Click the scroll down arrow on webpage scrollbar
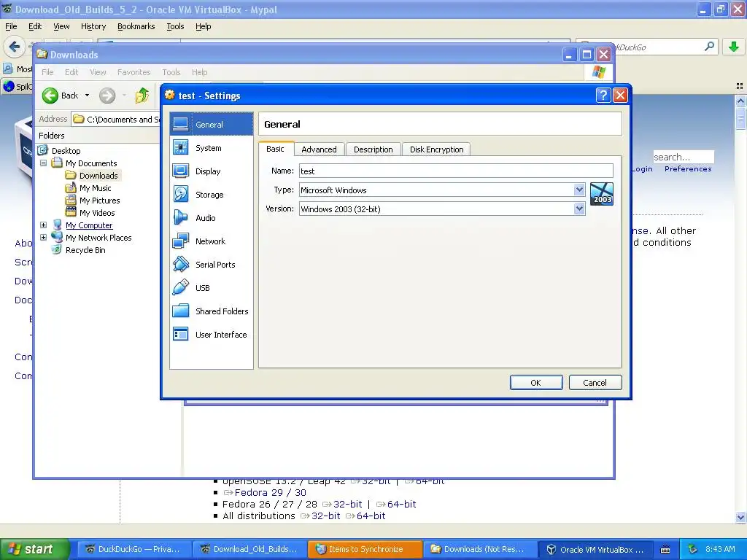Screen dimensions: 747x560 (740, 517)
